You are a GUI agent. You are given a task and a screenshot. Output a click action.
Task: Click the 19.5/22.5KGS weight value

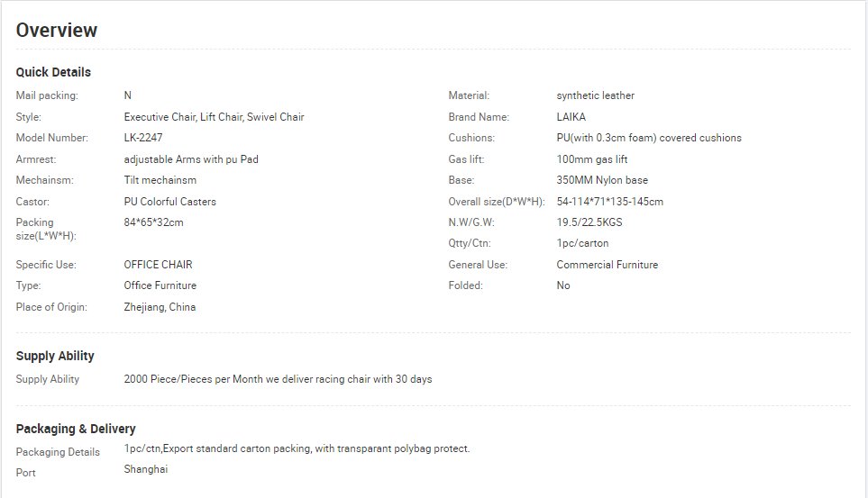[x=589, y=222]
